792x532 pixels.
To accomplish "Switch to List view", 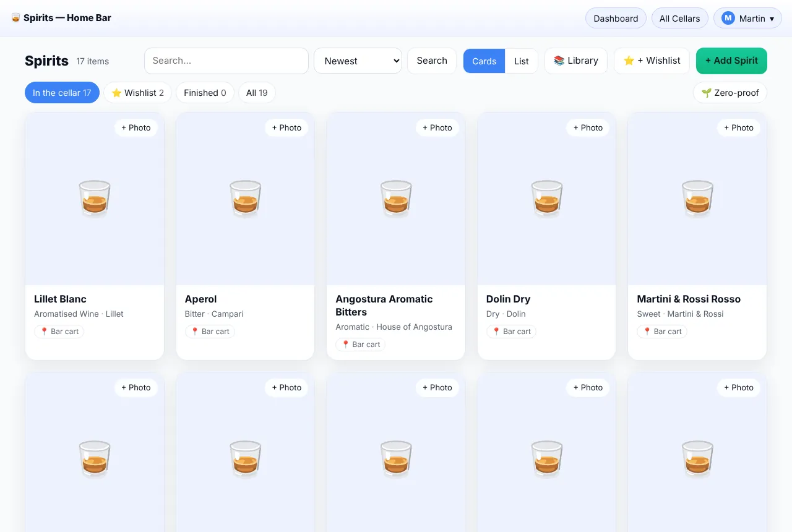I will (x=522, y=61).
